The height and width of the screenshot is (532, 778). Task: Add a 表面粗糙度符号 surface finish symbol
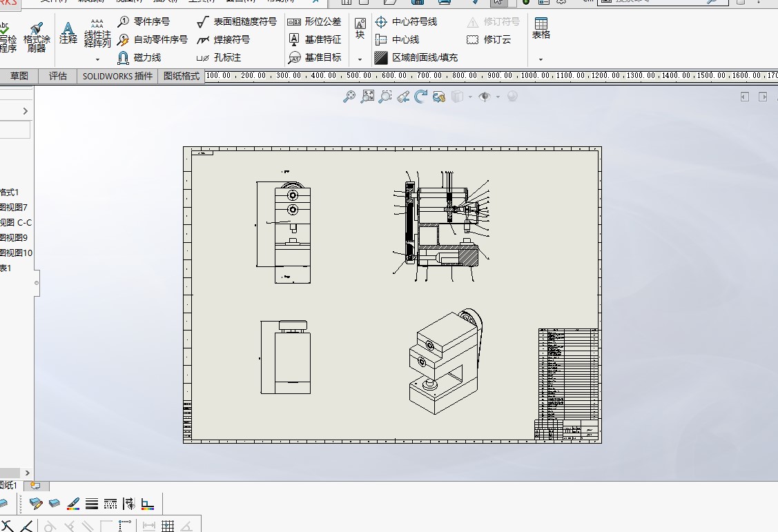(236, 21)
